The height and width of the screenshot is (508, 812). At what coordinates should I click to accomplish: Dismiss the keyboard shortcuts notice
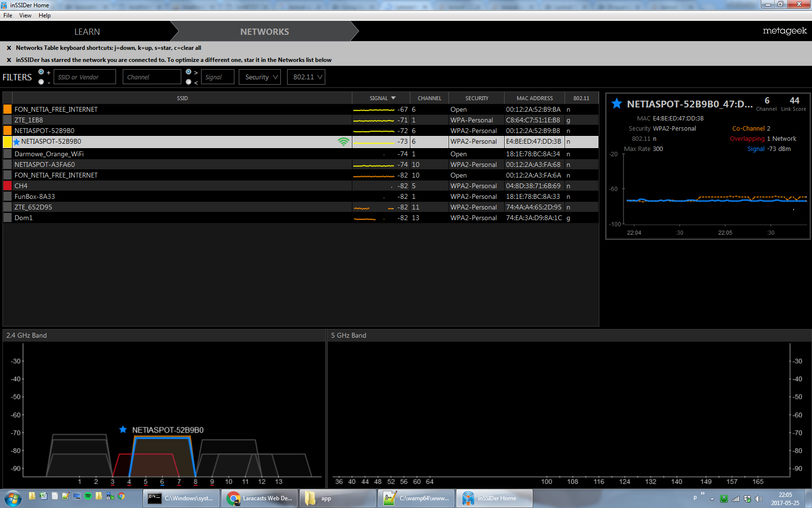pos(9,48)
